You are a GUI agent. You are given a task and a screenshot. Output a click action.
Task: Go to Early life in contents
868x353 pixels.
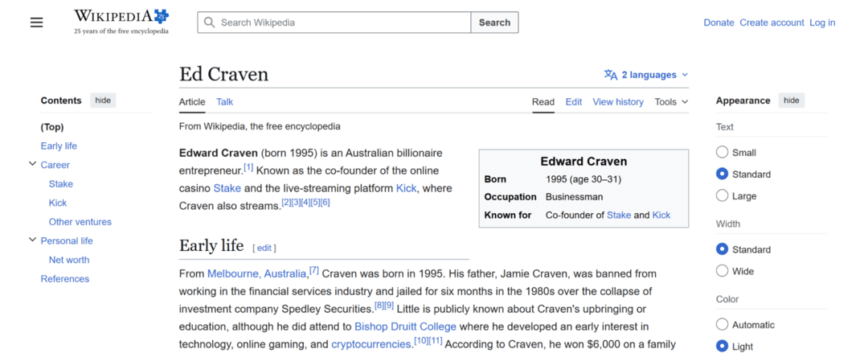(x=59, y=146)
